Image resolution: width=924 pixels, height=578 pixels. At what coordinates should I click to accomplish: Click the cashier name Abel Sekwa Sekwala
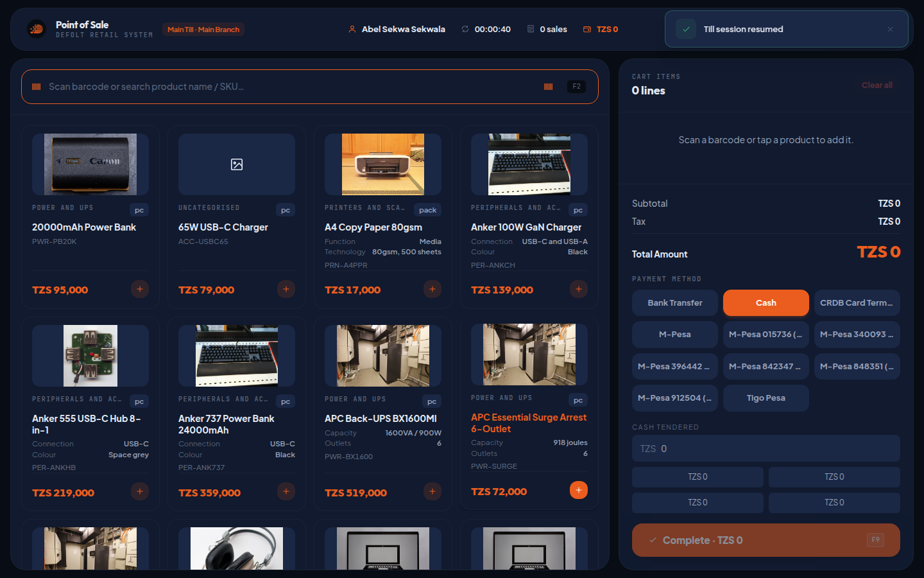(404, 30)
